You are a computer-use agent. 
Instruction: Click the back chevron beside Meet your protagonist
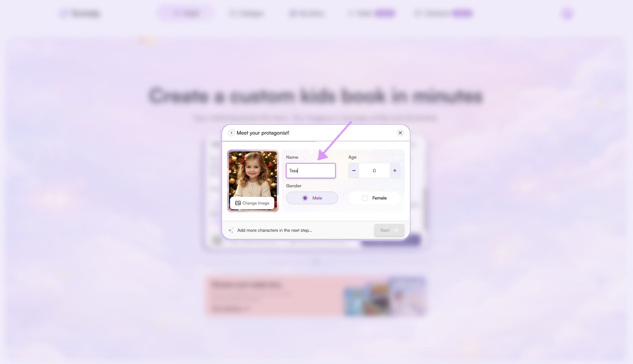tap(231, 133)
